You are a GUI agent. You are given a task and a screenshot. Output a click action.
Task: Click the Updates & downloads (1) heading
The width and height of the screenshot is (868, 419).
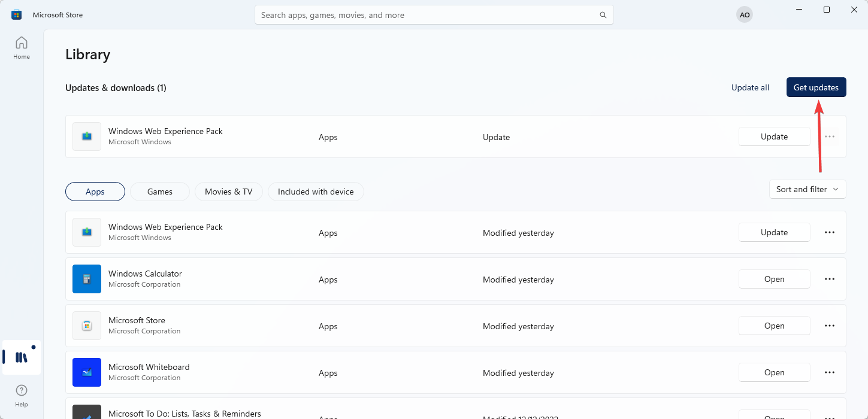tap(116, 88)
